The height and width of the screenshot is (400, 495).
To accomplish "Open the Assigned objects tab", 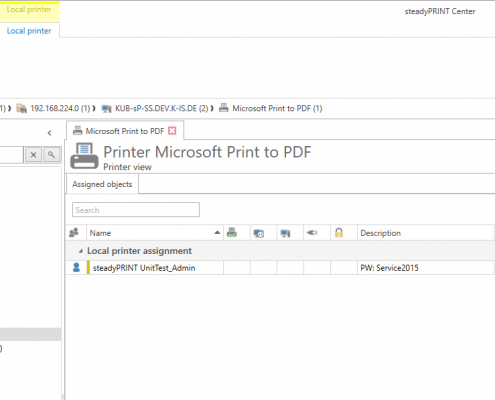I will (x=102, y=184).
